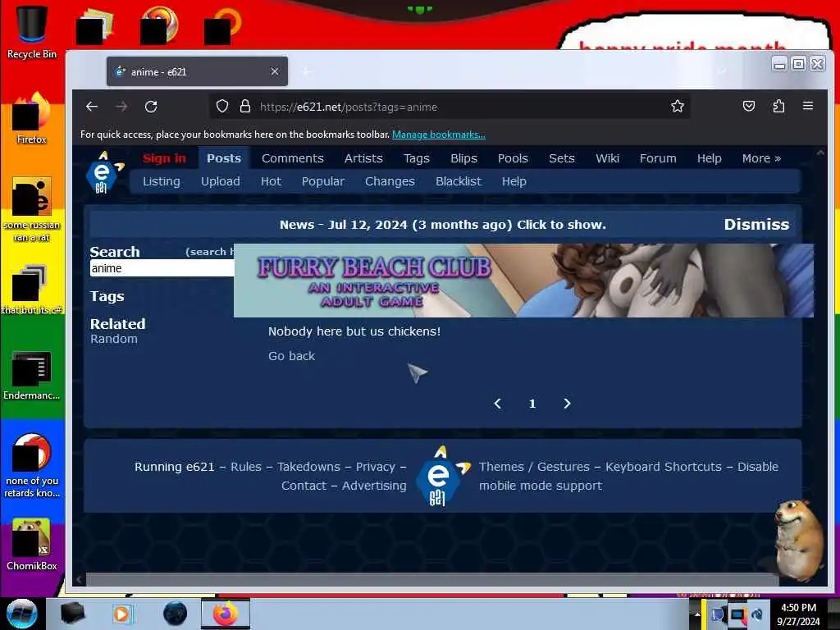This screenshot has width=840, height=630.
Task: Expand the More » navigation menu
Action: (761, 158)
